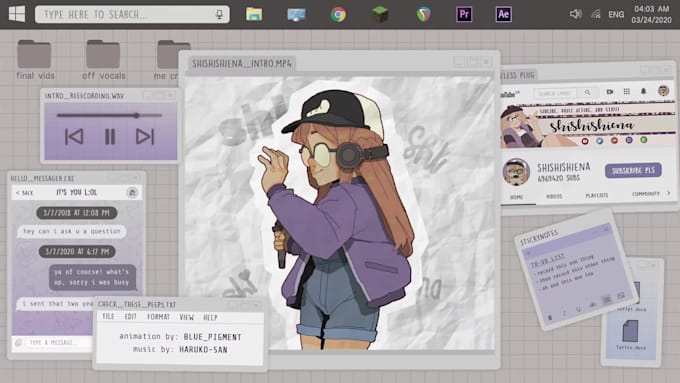Select the Playlists tab on channel page
Viewport: 680px width, 383px height.
click(597, 195)
